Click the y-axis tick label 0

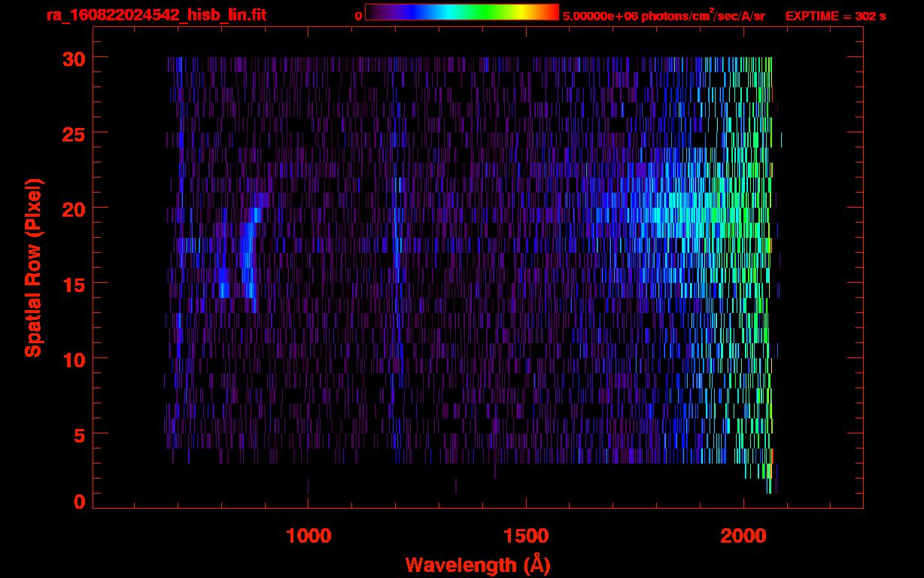pyautogui.click(x=79, y=501)
